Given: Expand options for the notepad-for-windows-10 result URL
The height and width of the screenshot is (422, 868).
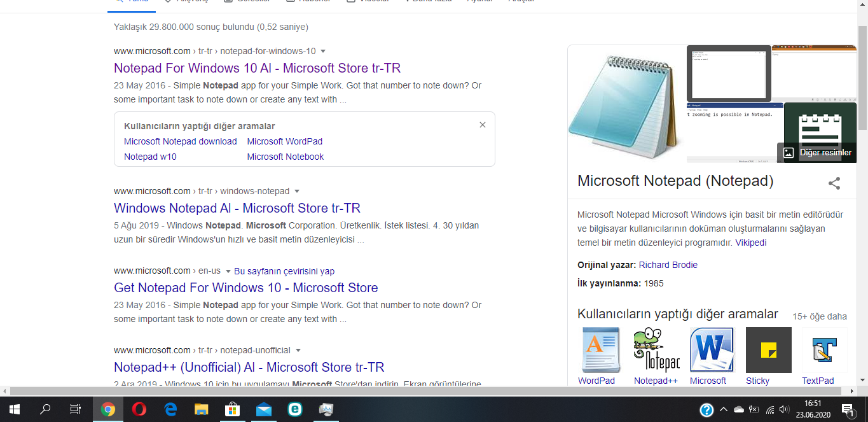Looking at the screenshot, I should (x=323, y=51).
